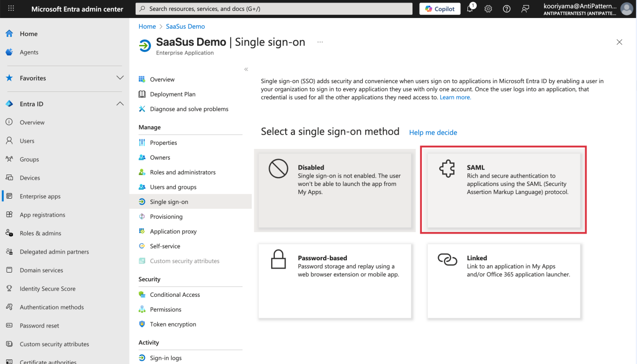This screenshot has height=364, width=637.
Task: Choose the Password-based sign-on card
Action: click(x=335, y=281)
